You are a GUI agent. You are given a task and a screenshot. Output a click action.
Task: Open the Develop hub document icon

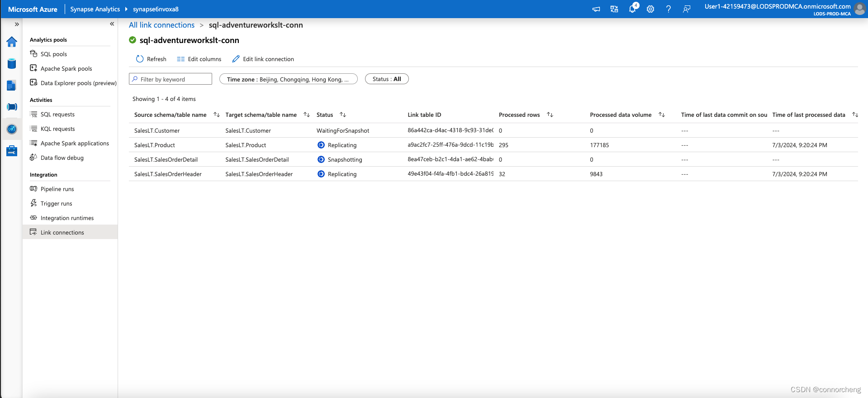(12, 85)
